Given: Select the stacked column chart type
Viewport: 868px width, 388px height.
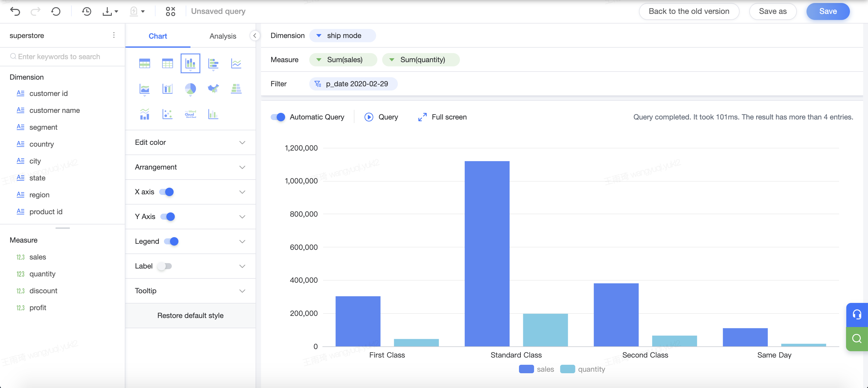Looking at the screenshot, I should 190,63.
